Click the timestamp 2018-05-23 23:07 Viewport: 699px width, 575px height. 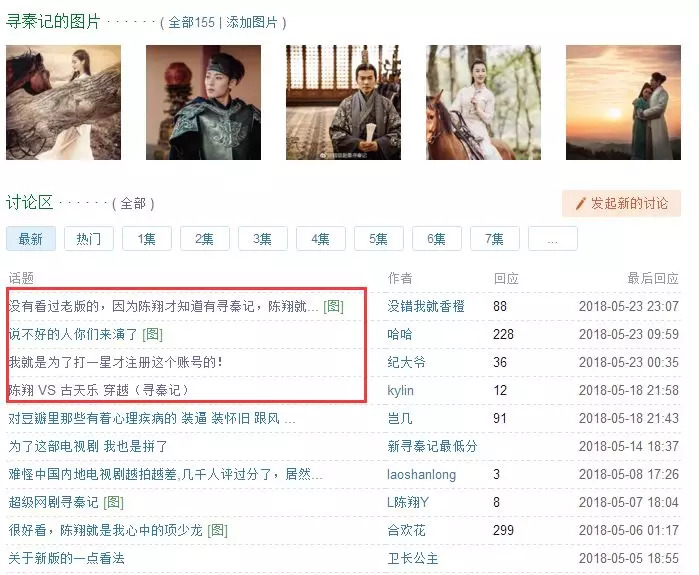629,306
